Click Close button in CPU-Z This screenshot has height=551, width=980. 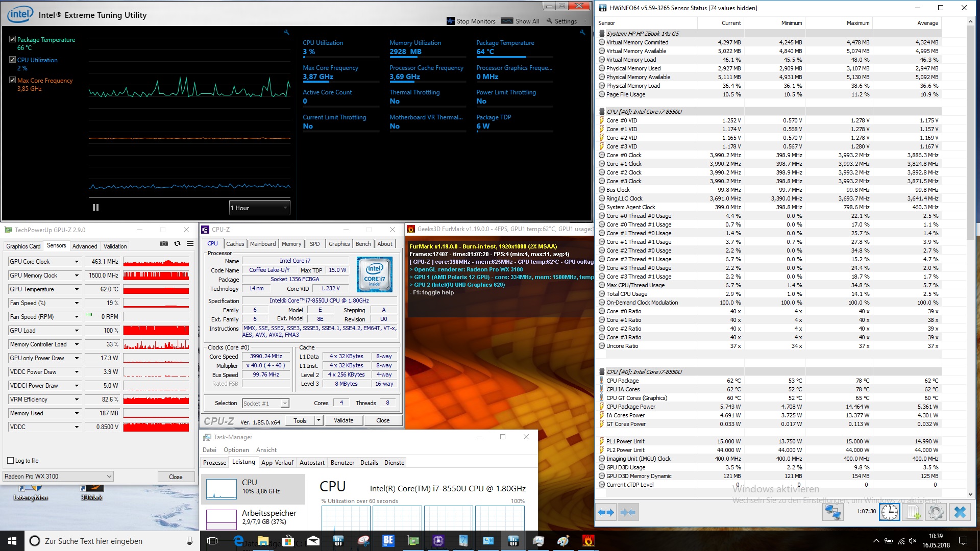[x=383, y=420]
